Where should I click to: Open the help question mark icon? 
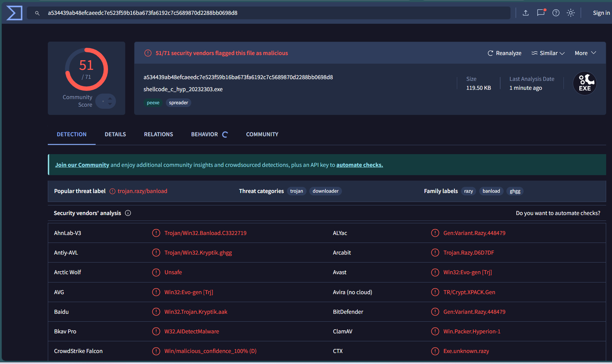click(556, 13)
